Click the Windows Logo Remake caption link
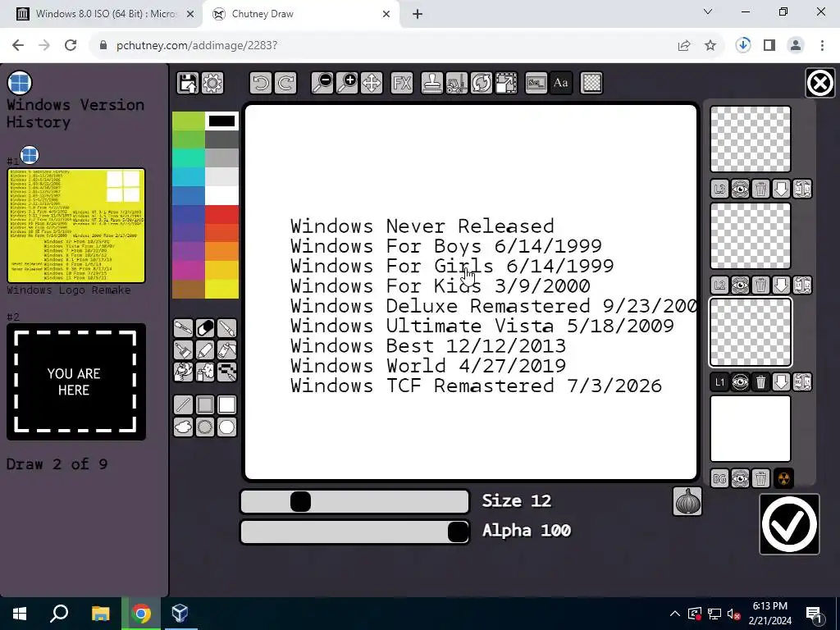 69,290
